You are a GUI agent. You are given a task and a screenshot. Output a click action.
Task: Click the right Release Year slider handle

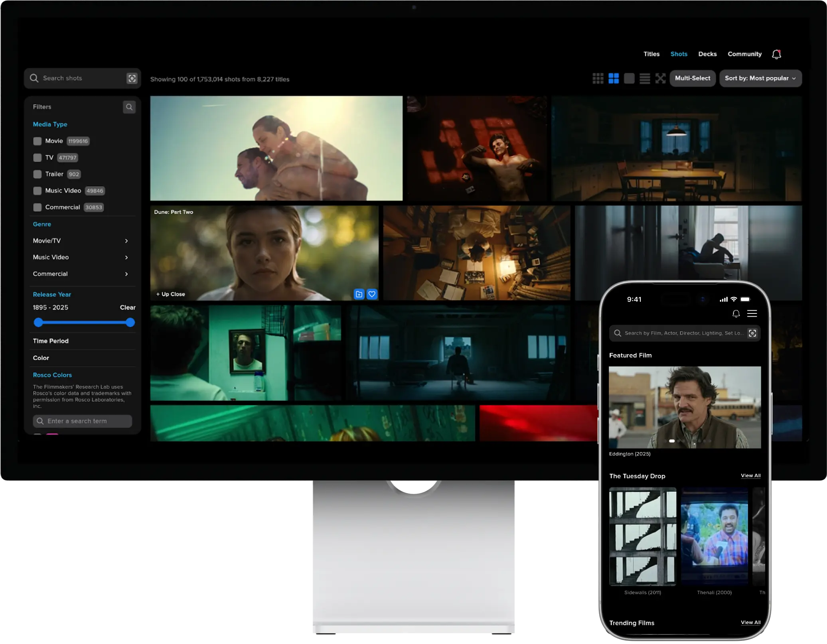point(130,323)
